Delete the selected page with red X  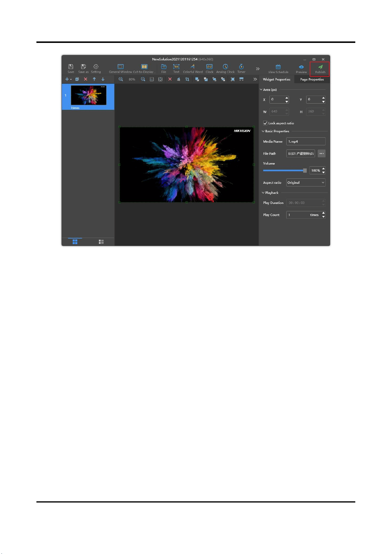86,79
